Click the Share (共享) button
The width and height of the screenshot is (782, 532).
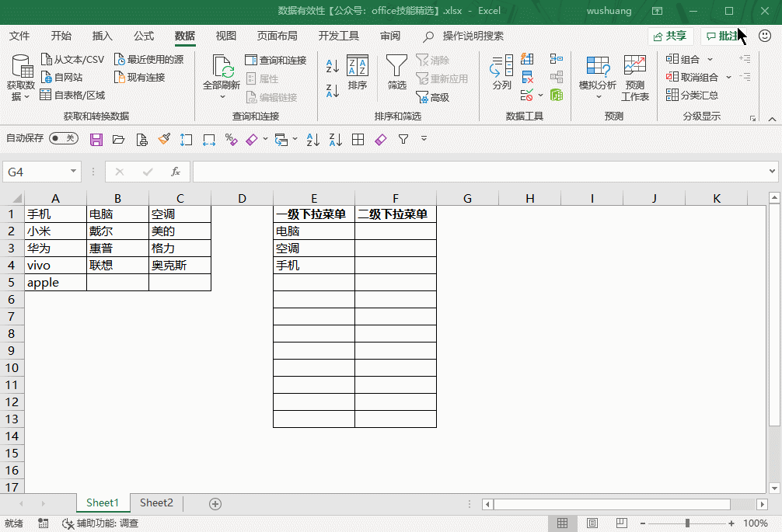(x=670, y=36)
